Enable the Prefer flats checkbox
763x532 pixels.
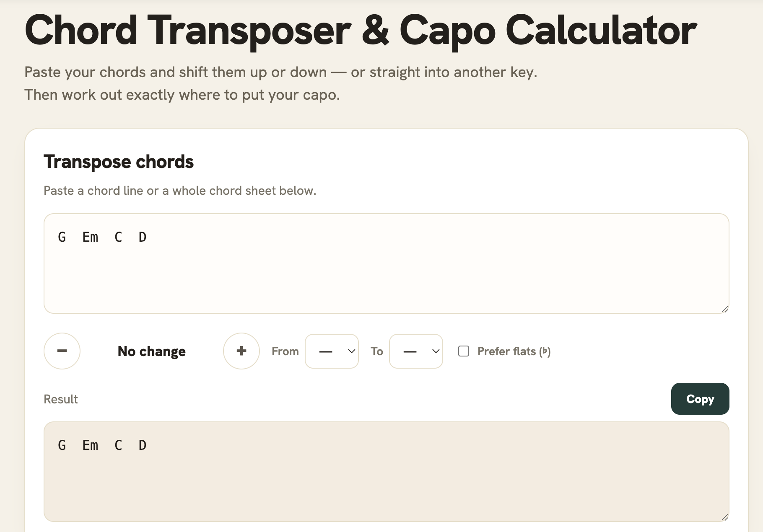coord(464,351)
